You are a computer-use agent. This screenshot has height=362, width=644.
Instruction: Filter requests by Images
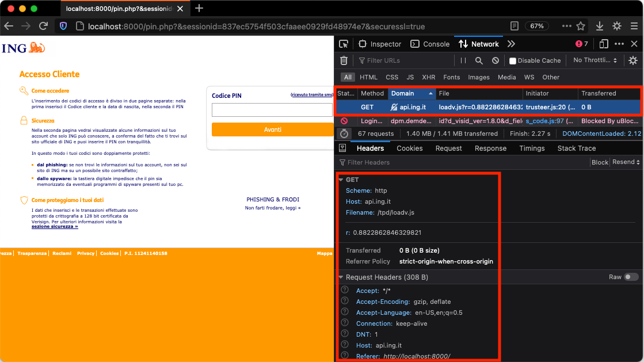coord(478,77)
